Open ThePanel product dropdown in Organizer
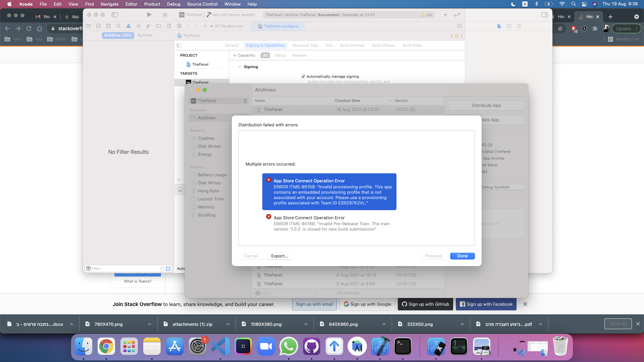644x362 pixels. (x=218, y=101)
